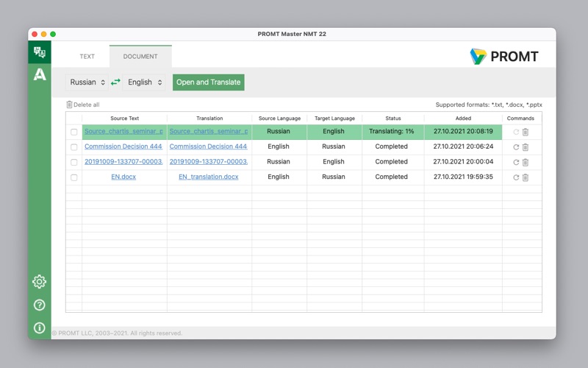The width and height of the screenshot is (588, 368).
Task: Select the date cell 27.10.2021 20:00:04
Action: pyautogui.click(x=463, y=161)
